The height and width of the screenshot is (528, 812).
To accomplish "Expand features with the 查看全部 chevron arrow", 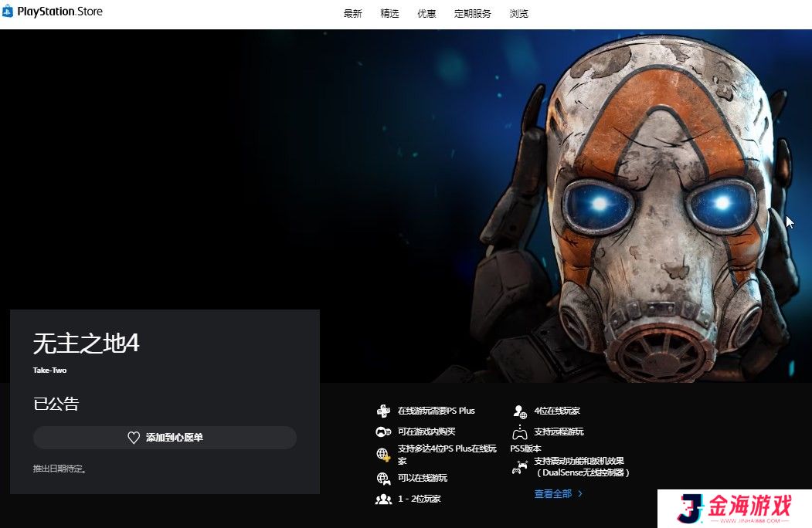I will click(580, 494).
